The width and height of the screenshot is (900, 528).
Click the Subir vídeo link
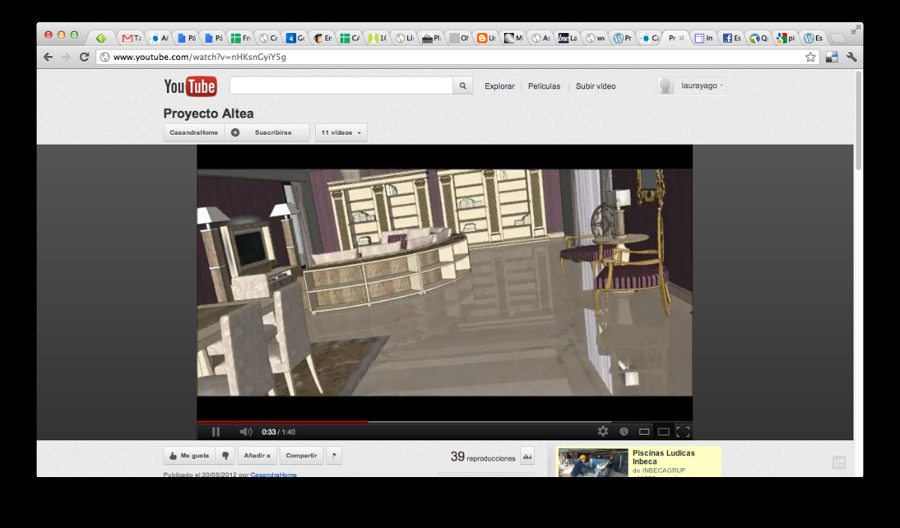pyautogui.click(x=595, y=87)
